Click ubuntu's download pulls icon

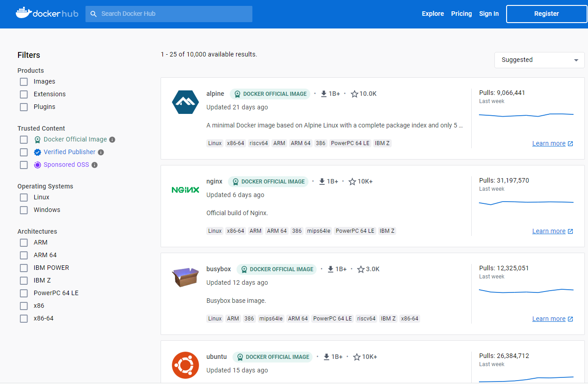[x=327, y=357]
